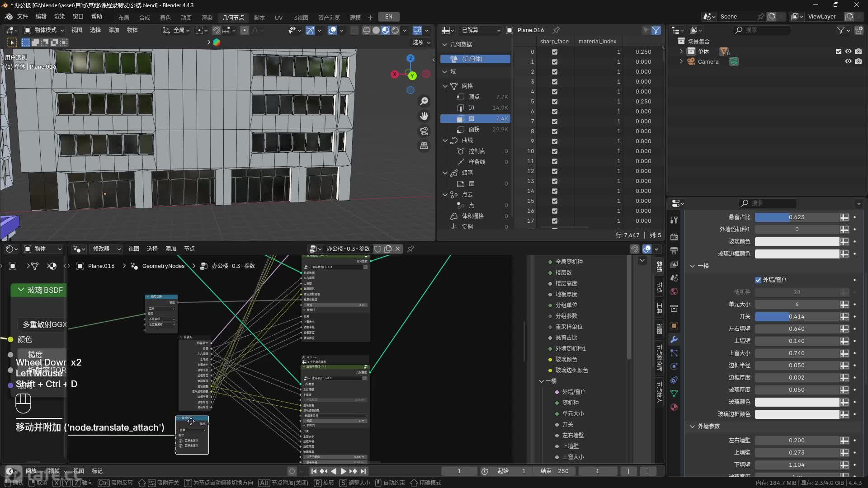
Task: Jump to start frame in timeline
Action: click(x=314, y=471)
